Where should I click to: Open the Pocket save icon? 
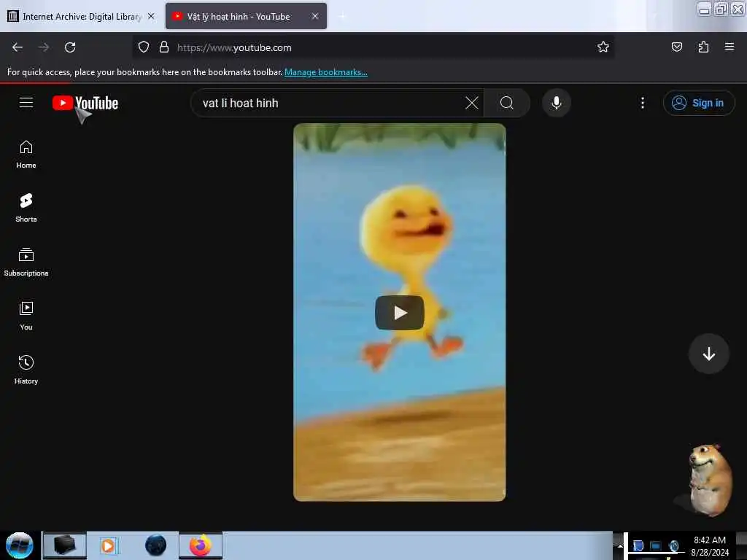(x=676, y=47)
